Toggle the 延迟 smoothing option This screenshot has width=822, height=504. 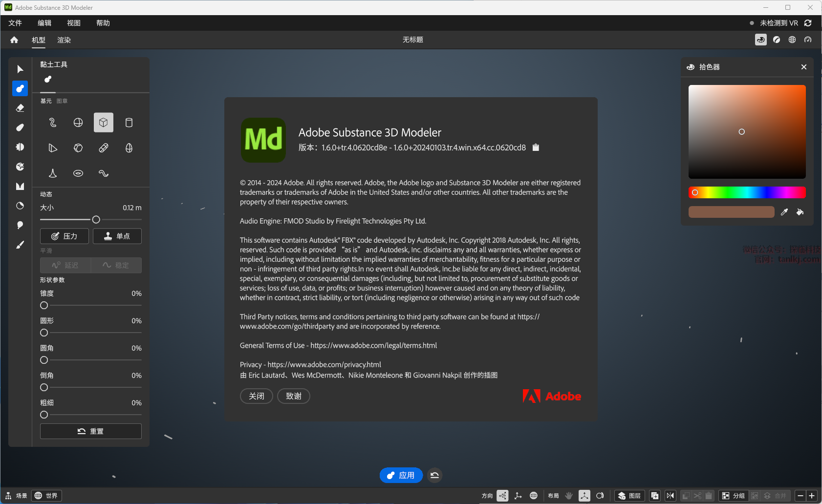[65, 265]
